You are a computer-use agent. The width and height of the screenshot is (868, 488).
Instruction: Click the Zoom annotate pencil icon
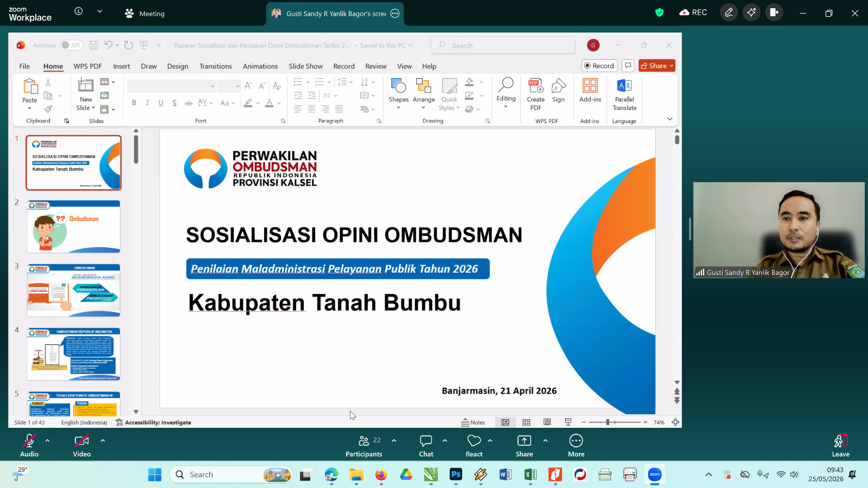pyautogui.click(x=729, y=12)
